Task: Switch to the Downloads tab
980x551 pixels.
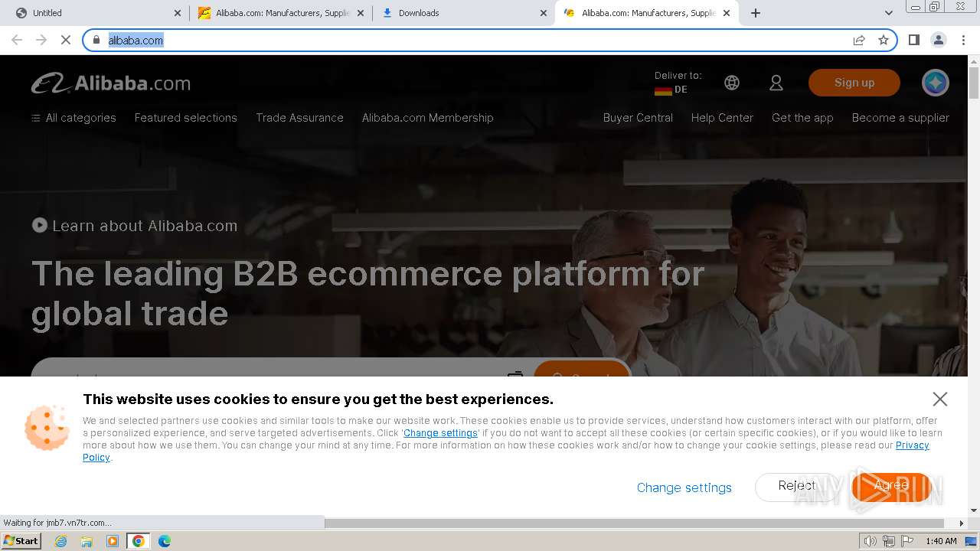Action: [x=463, y=13]
